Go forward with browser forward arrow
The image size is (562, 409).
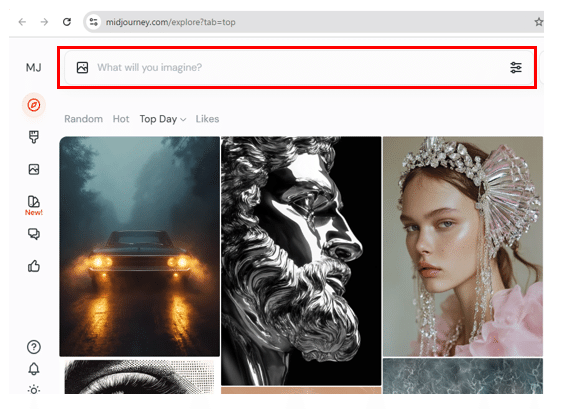(x=44, y=22)
